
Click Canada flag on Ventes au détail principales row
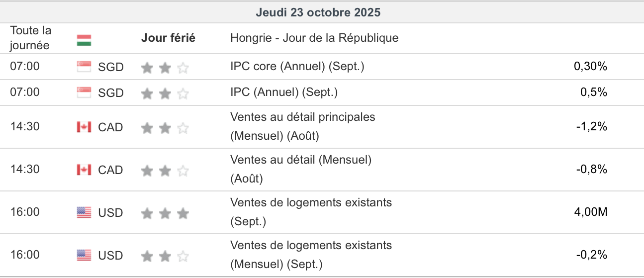(84, 127)
